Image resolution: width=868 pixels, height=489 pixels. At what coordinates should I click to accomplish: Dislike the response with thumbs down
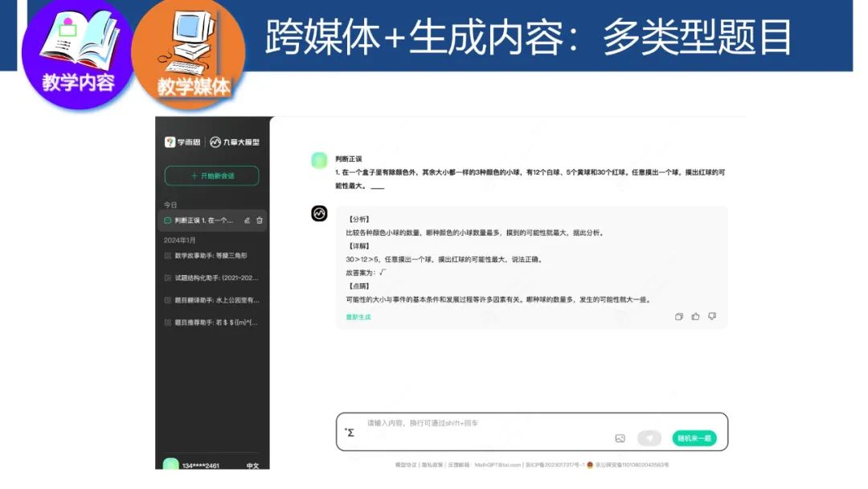point(711,318)
